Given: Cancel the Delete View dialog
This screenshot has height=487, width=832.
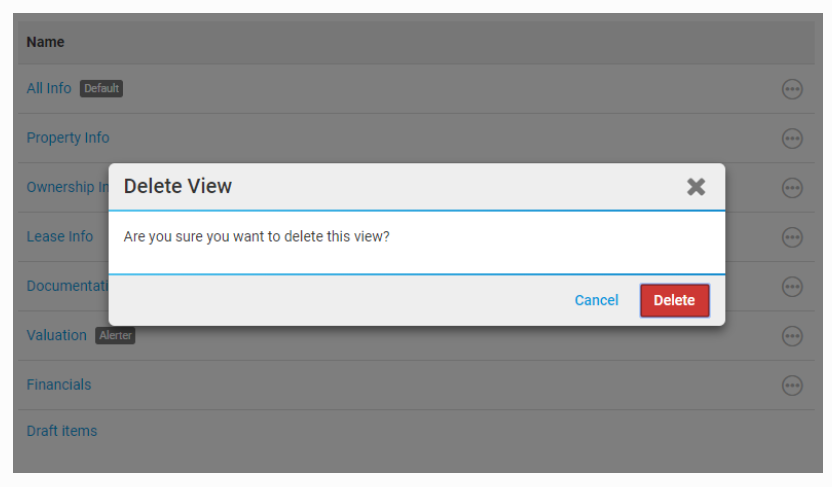Looking at the screenshot, I should (596, 300).
